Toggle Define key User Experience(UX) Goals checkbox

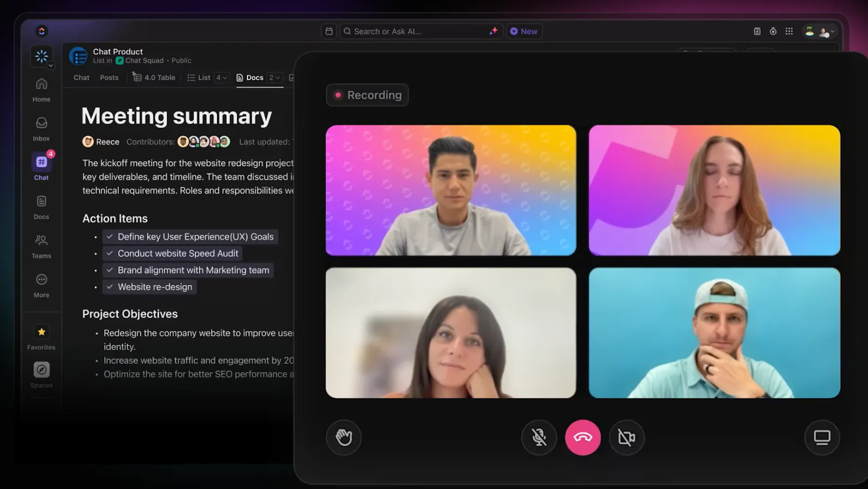[110, 237]
